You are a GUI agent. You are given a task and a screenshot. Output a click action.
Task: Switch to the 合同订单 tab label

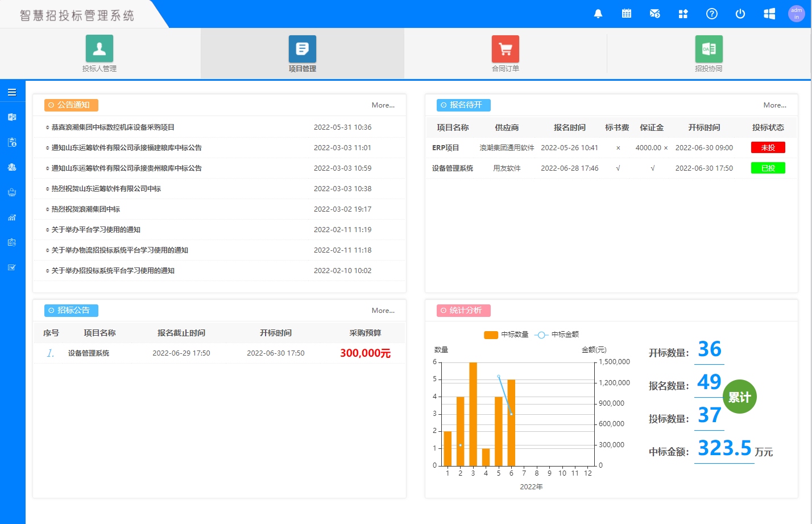click(506, 69)
